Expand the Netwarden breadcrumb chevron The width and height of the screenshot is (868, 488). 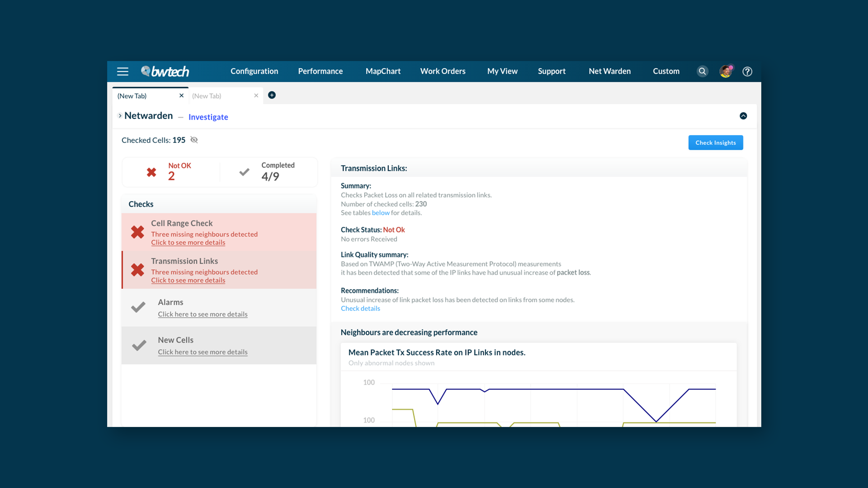(x=120, y=116)
